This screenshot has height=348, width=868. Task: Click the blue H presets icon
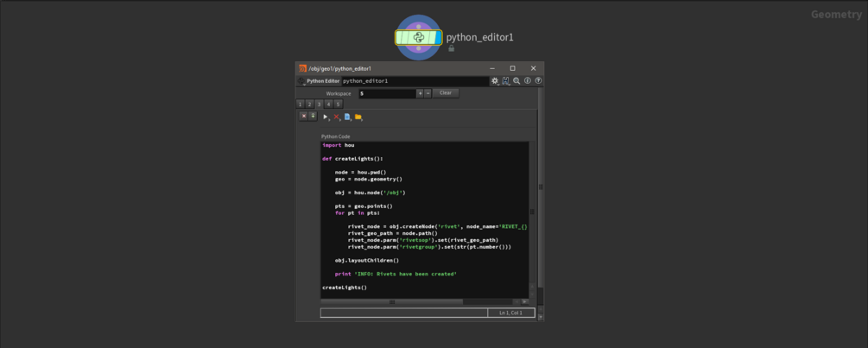pyautogui.click(x=506, y=81)
